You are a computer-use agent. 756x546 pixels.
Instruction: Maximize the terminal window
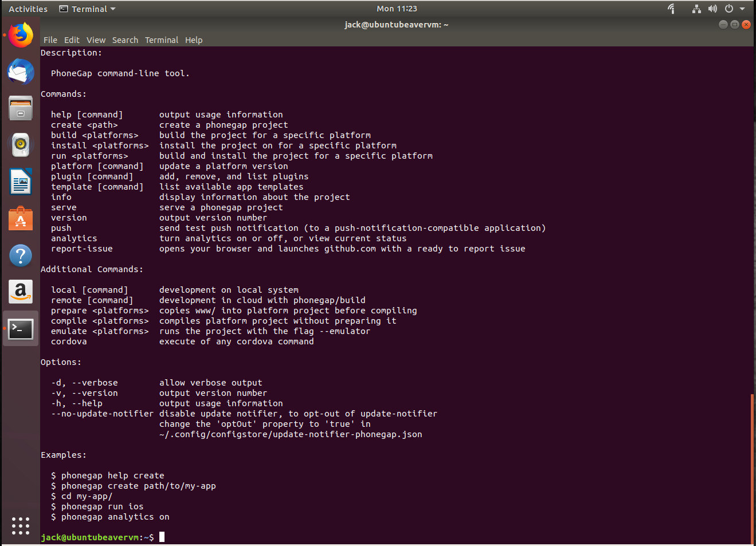pos(735,24)
